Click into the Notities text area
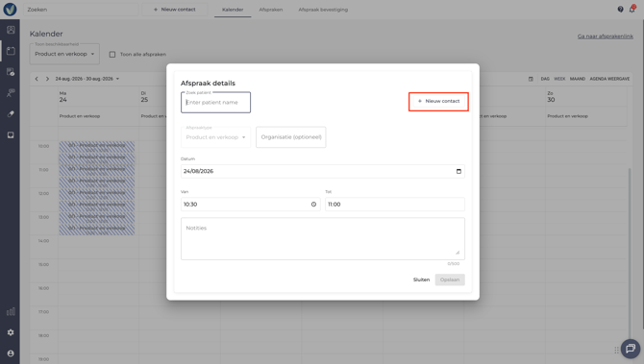This screenshot has height=364, width=644. (322, 238)
